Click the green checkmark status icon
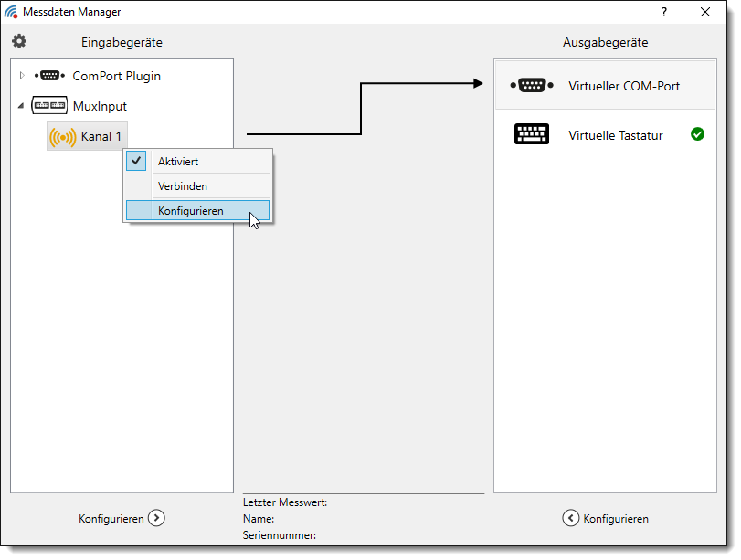The width and height of the screenshot is (741, 560). (697, 134)
